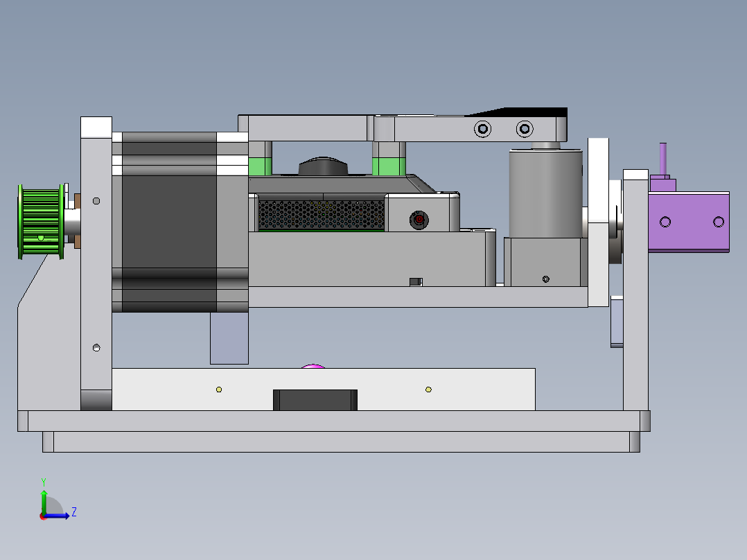The width and height of the screenshot is (747, 560).
Task: Click the pink dome above the white plate
Action: [x=313, y=366]
